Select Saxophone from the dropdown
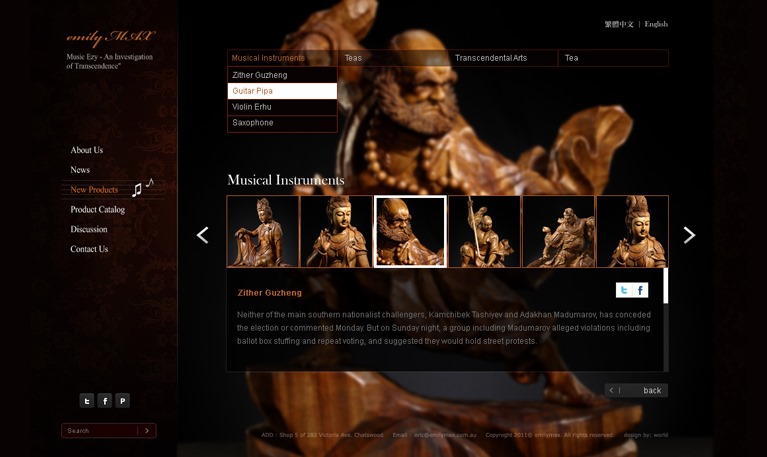 (x=282, y=123)
